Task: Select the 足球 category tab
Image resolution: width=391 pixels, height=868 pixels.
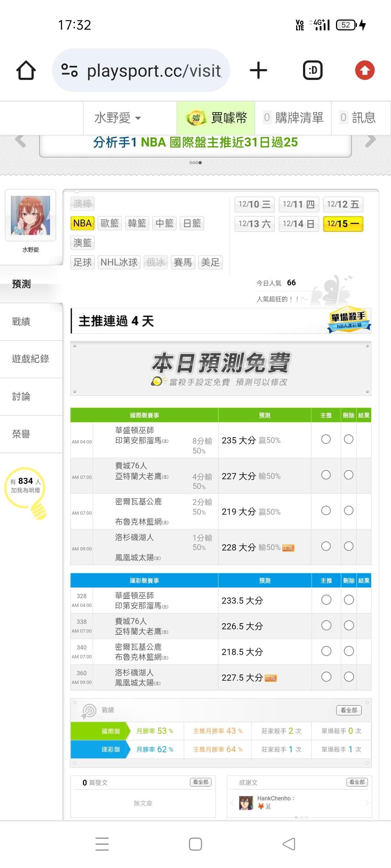Action: click(82, 262)
